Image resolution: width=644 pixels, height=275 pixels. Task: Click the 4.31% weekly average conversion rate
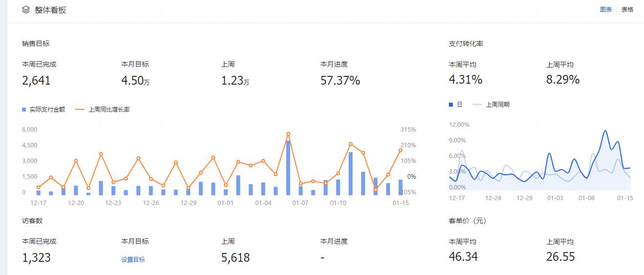465,79
